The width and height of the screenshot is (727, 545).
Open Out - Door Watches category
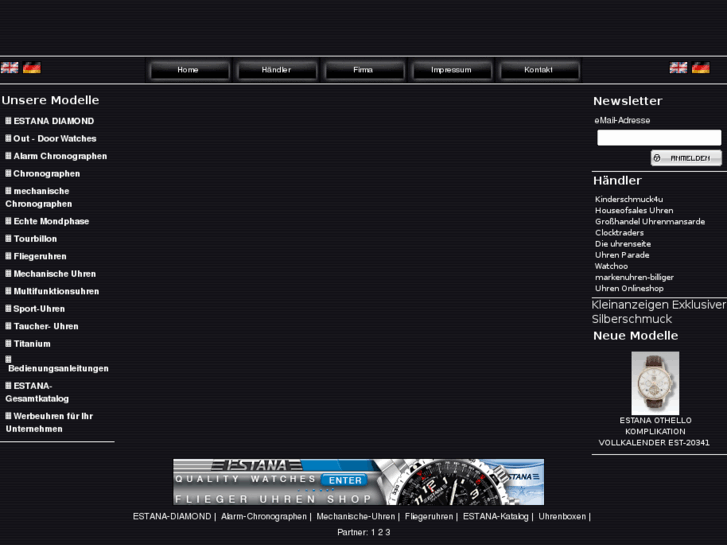[x=55, y=139]
